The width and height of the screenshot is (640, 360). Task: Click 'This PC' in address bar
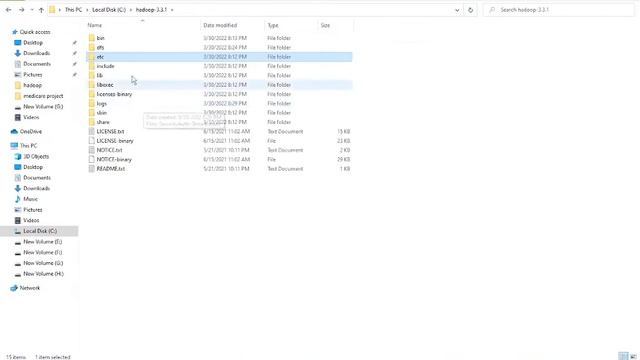[73, 10]
